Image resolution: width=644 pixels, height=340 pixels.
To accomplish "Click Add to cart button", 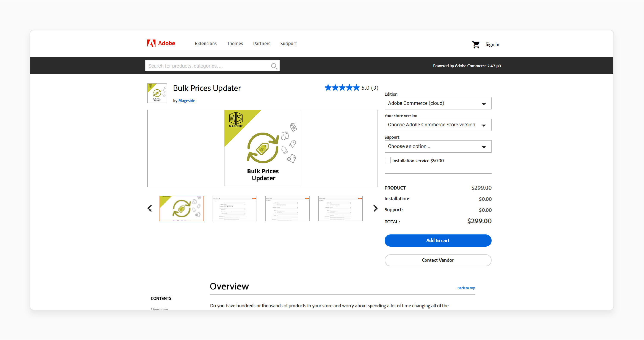I will pos(438,240).
